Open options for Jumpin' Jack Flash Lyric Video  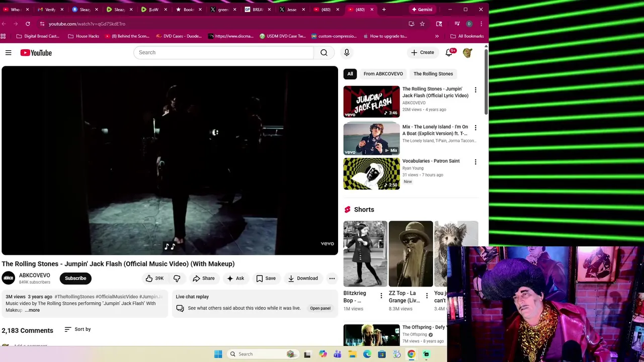(x=475, y=90)
